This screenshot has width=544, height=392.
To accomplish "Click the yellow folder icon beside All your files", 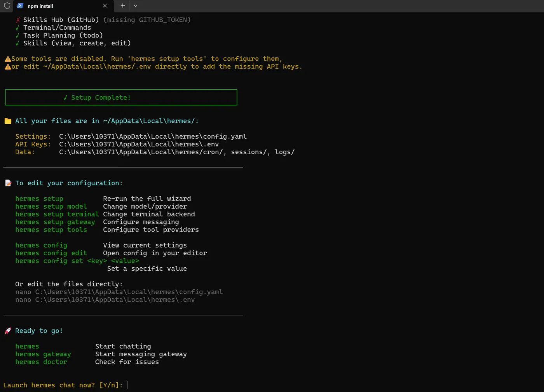I will tap(8, 121).
